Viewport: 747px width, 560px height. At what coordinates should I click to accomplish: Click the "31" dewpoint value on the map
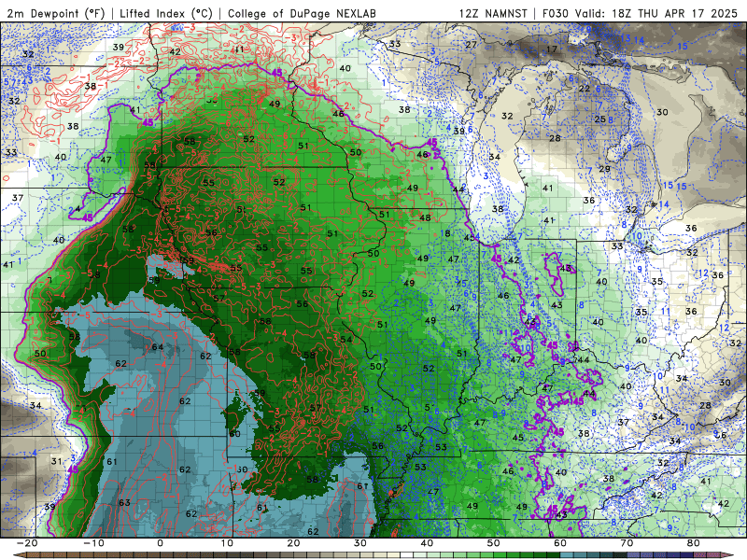pos(57,461)
